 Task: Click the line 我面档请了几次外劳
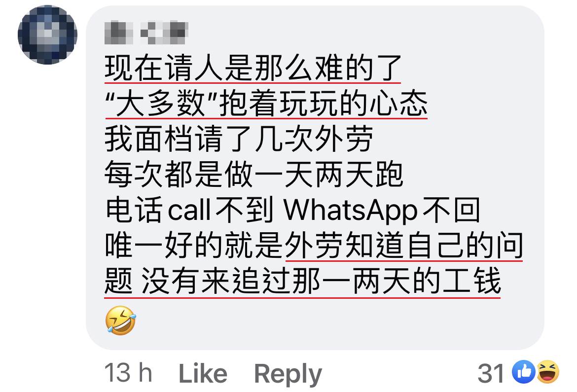pyautogui.click(x=239, y=139)
